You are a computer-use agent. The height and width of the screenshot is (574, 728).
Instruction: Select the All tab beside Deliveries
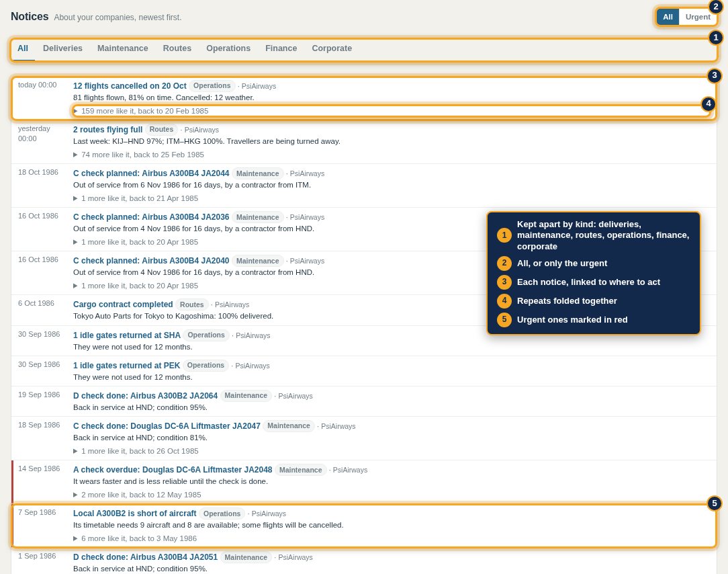(x=23, y=48)
